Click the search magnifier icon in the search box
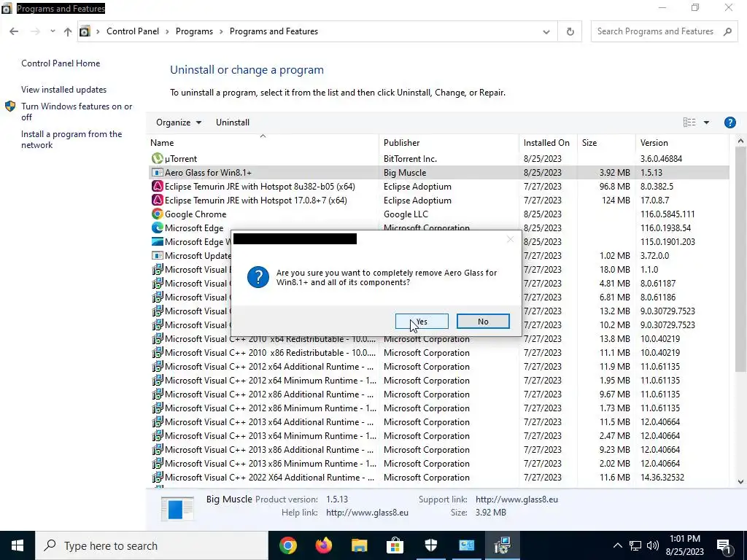Screen dimensions: 747x560 tap(727, 31)
